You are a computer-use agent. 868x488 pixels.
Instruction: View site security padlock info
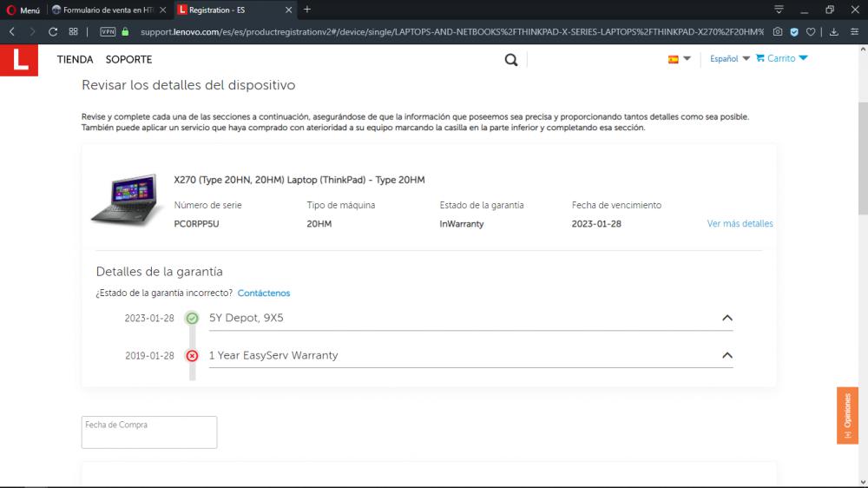[x=125, y=32]
